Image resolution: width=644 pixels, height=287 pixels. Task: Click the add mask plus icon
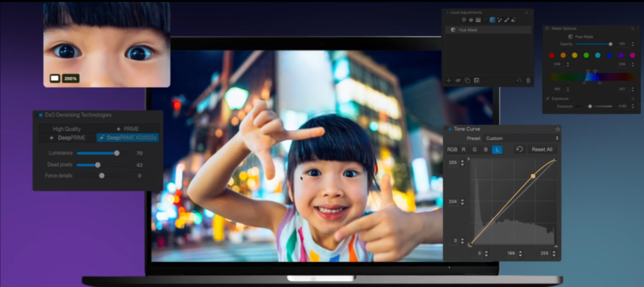(x=448, y=80)
